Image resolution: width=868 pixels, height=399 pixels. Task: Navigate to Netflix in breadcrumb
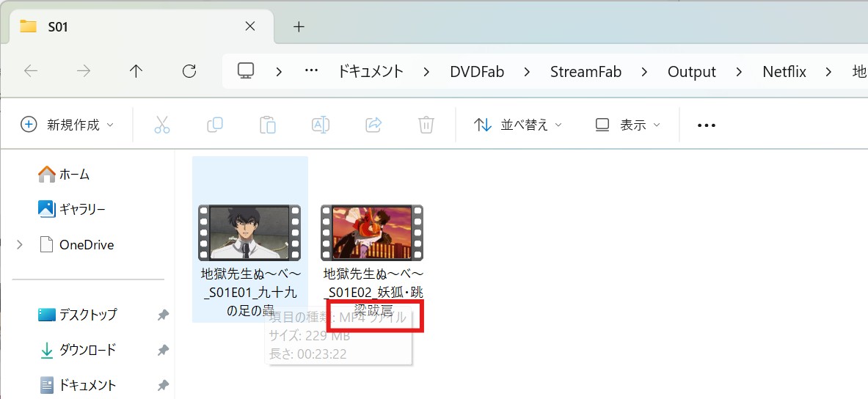784,71
